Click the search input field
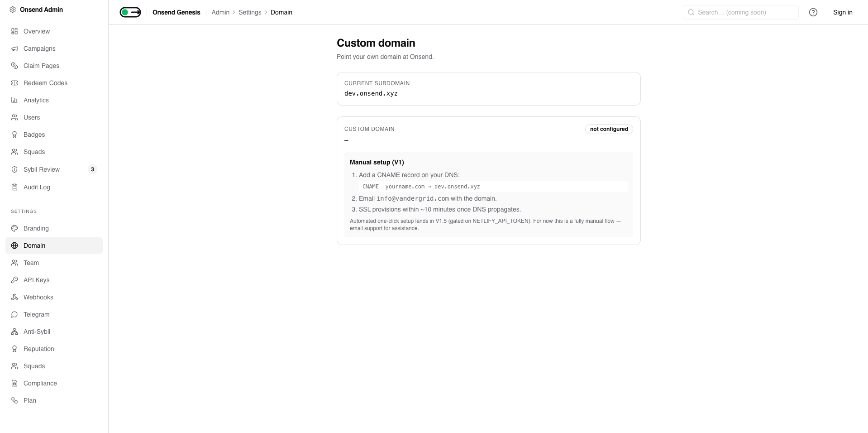 740,12
